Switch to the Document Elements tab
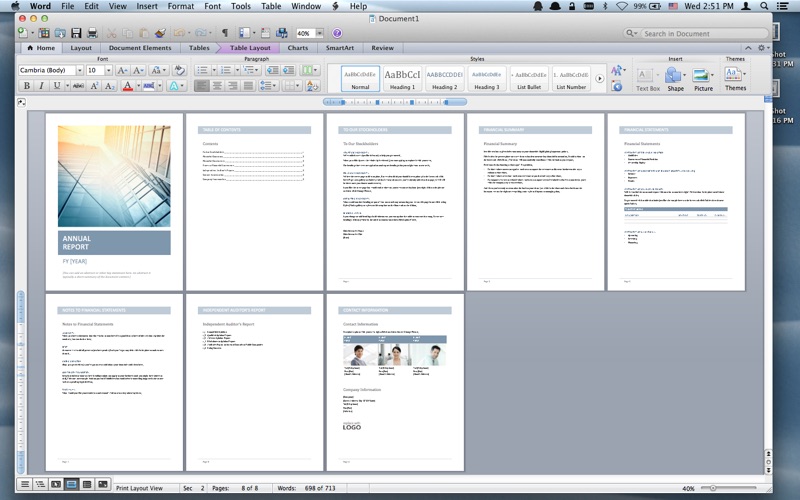This screenshot has width=800, height=500. [x=139, y=47]
